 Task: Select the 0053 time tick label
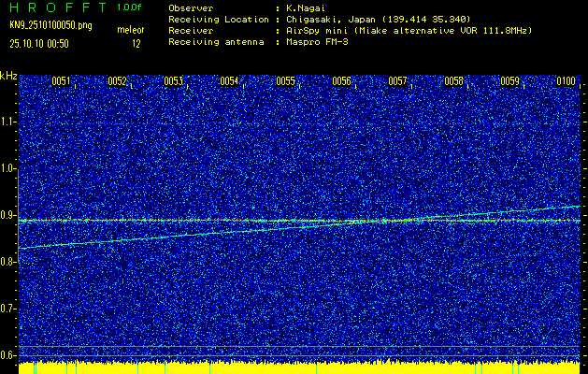[173, 81]
